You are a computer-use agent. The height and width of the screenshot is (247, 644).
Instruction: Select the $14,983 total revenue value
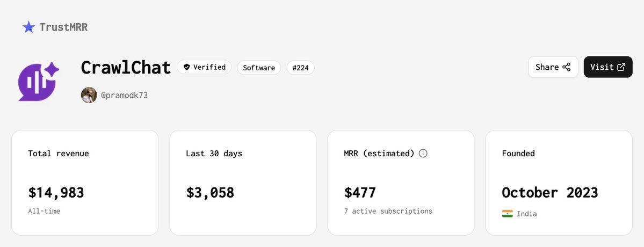(x=56, y=192)
